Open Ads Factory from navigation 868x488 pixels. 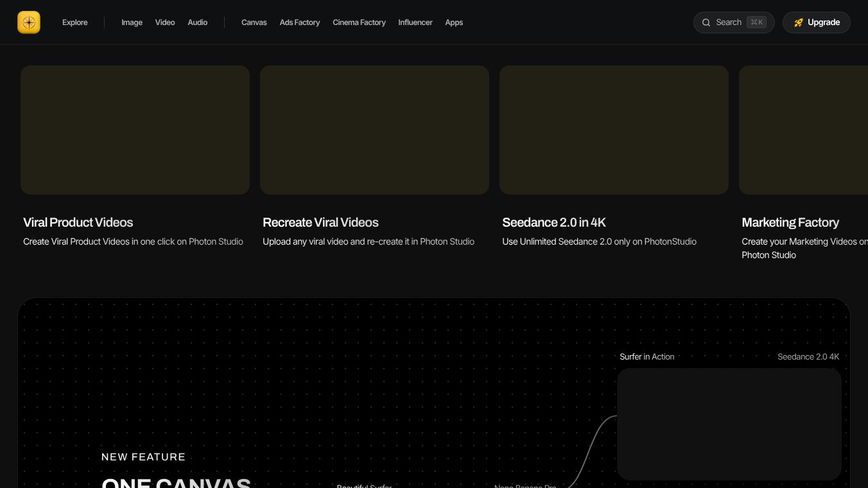coord(300,22)
